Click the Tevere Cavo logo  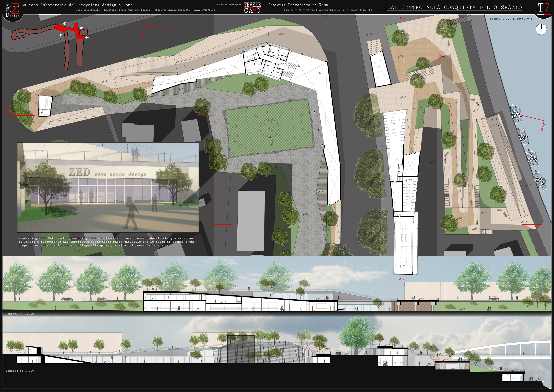pos(252,8)
